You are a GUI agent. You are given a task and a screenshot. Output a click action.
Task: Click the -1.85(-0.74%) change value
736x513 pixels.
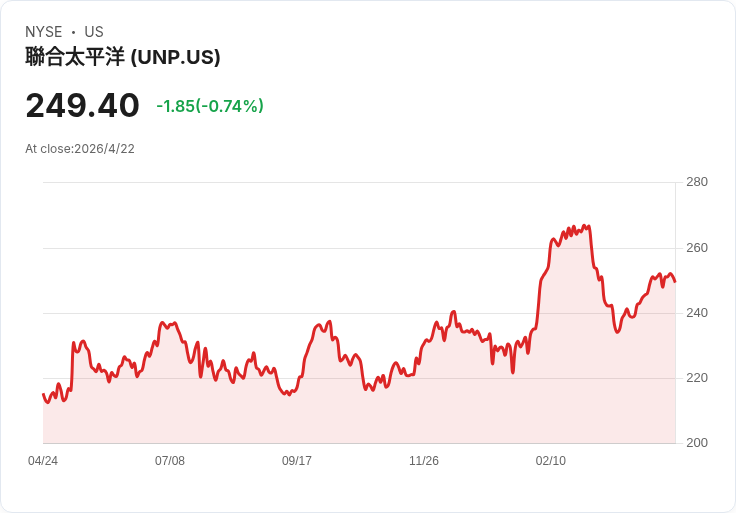pyautogui.click(x=210, y=106)
